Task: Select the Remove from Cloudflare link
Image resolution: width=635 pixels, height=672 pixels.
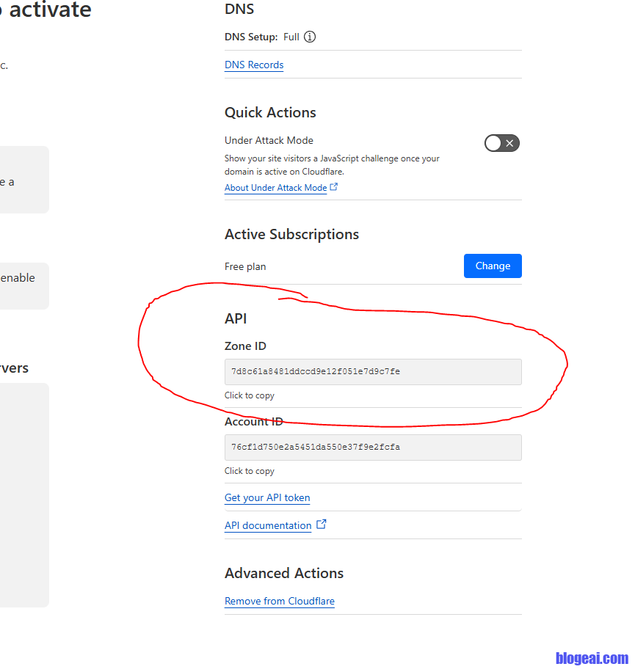Action: point(280,601)
